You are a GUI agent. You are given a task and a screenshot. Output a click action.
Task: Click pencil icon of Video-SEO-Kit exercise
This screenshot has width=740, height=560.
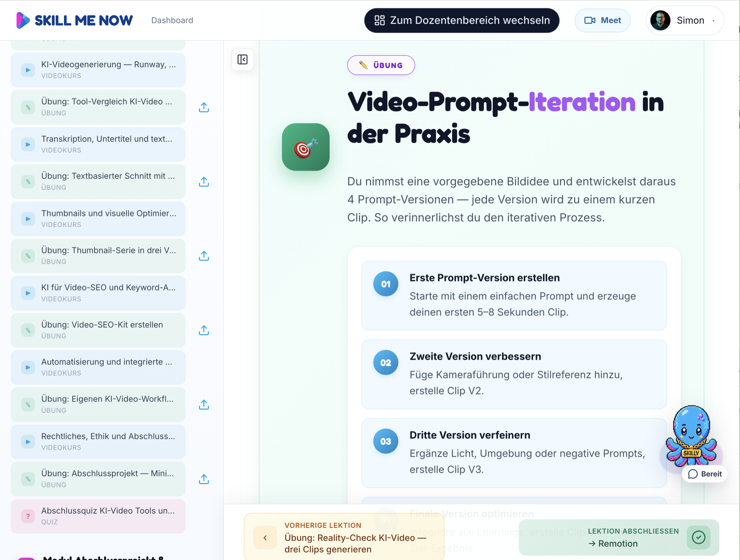[x=28, y=330]
